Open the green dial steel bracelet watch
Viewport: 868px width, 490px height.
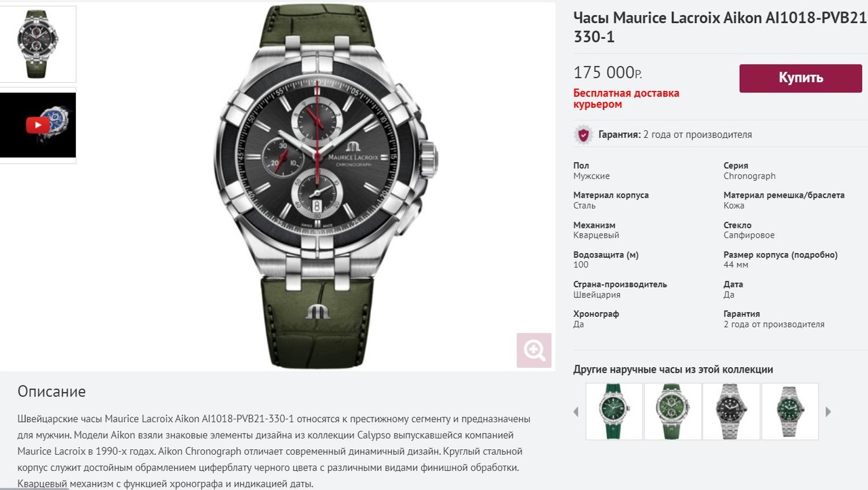pos(790,411)
